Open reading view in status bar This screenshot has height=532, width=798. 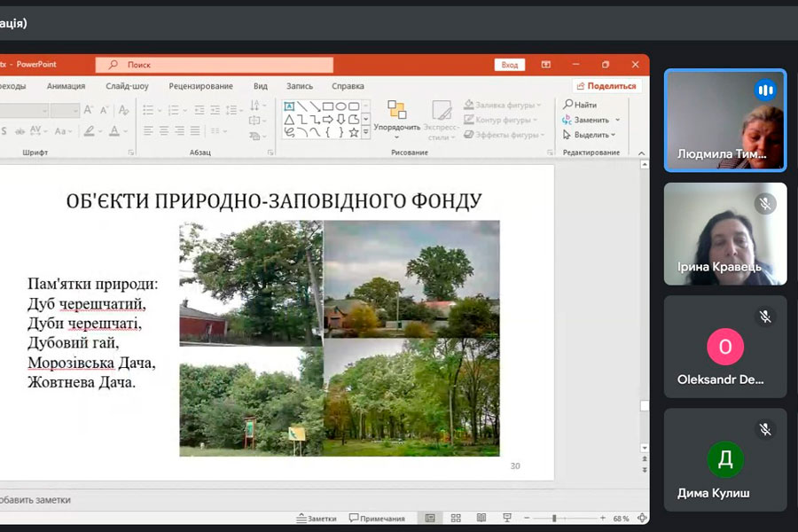(x=481, y=519)
